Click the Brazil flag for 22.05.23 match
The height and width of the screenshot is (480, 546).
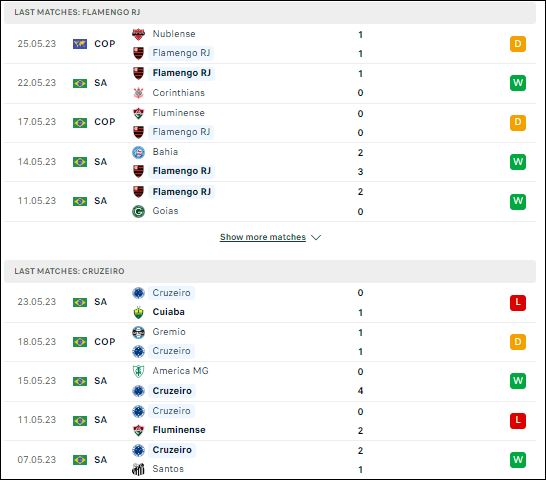coord(80,83)
